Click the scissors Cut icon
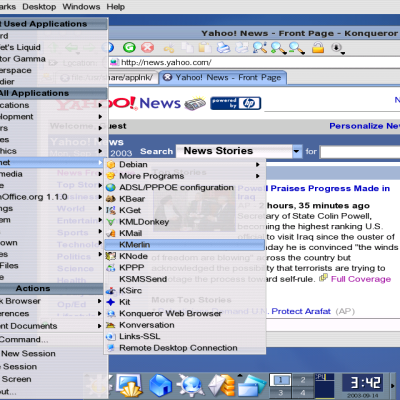400x400 pixels. pyautogui.click(x=169, y=48)
